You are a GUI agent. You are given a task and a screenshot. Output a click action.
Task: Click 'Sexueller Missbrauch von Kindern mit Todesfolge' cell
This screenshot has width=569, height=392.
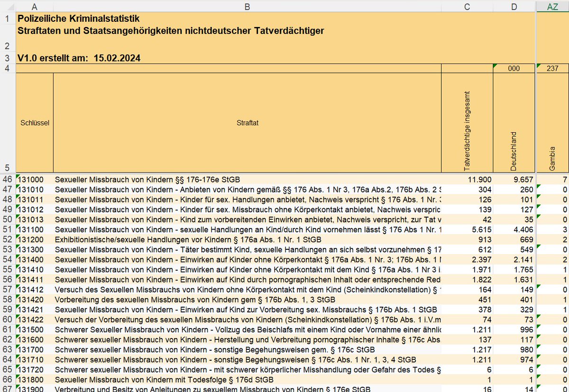coord(247,380)
